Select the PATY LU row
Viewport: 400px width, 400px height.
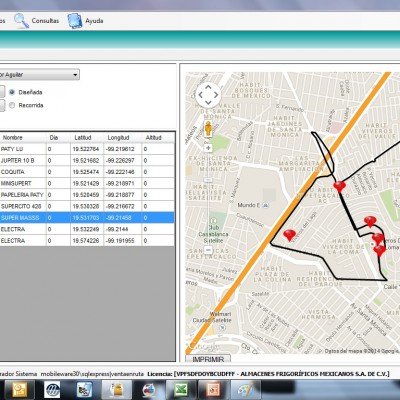[x=87, y=149]
